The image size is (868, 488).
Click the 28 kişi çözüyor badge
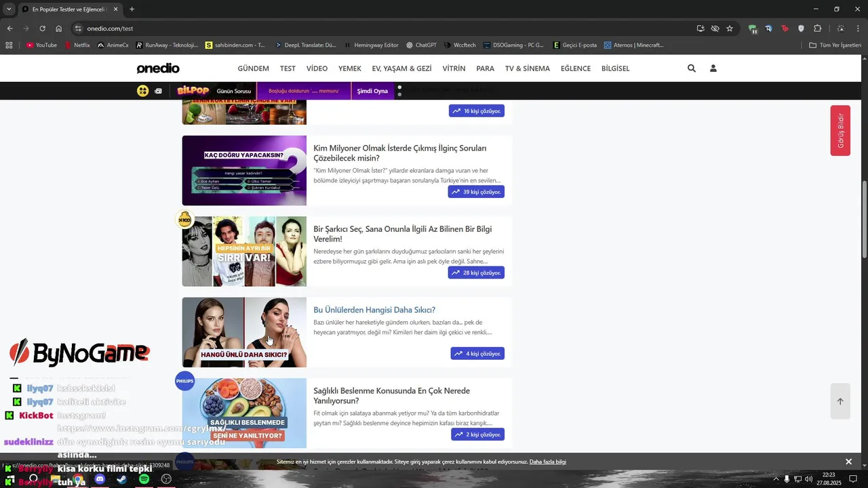click(x=476, y=272)
